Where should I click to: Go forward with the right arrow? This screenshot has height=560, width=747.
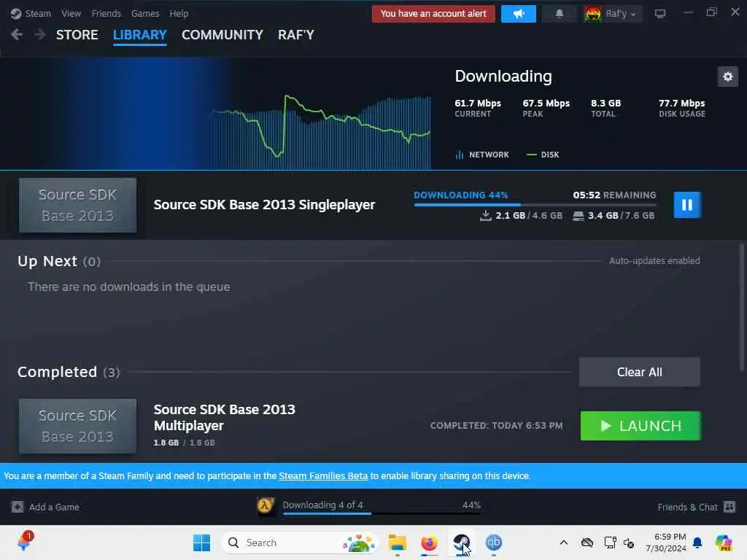point(39,34)
